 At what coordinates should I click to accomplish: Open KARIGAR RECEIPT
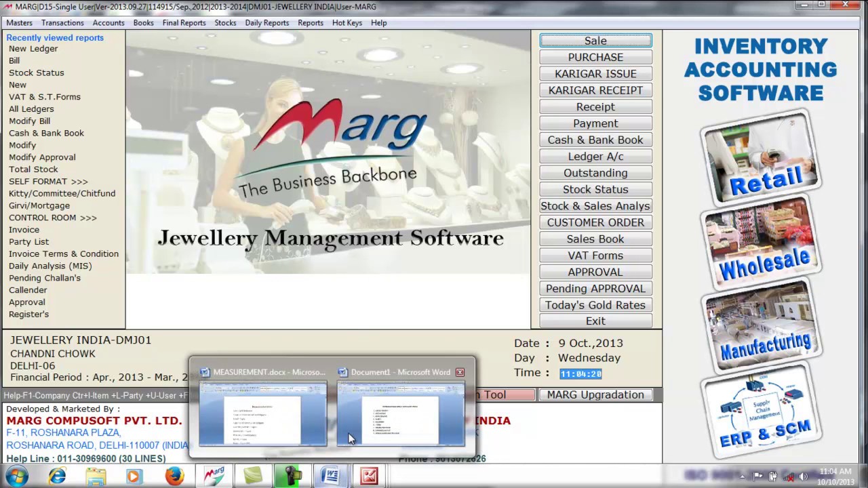(x=595, y=90)
